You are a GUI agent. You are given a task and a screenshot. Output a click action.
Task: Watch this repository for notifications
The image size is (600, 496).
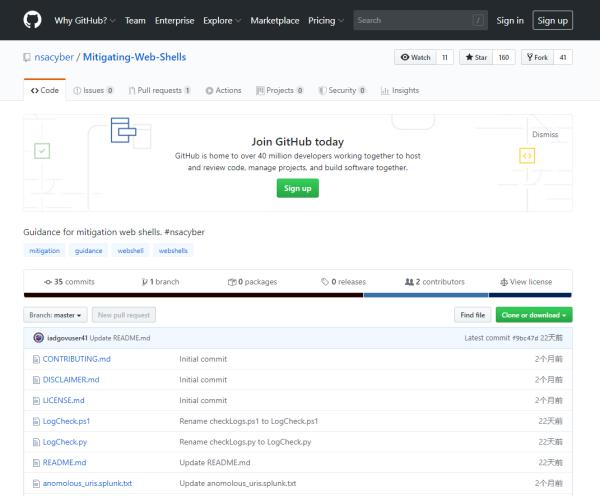(415, 58)
